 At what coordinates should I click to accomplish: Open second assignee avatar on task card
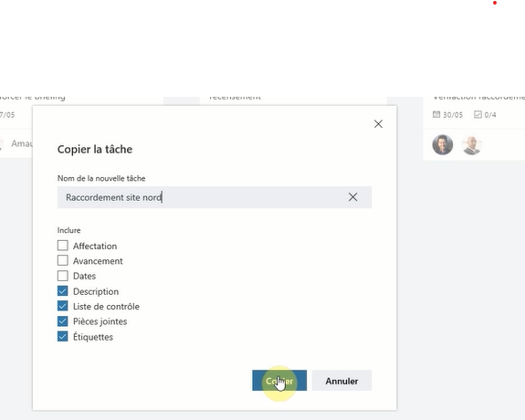471,144
